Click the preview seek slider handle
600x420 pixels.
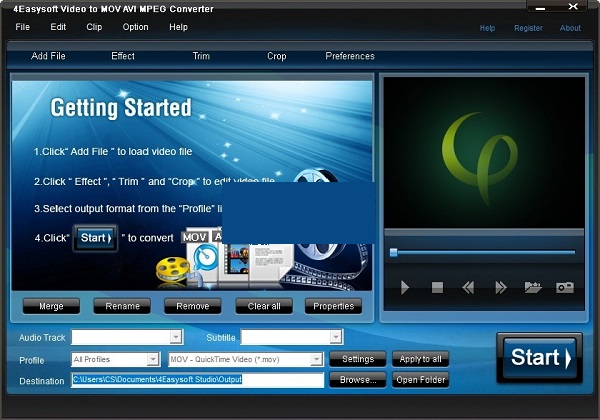[394, 252]
